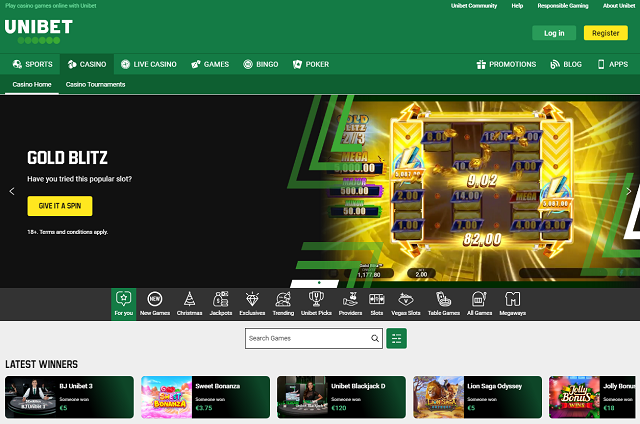Open the Promotions page
Screen dimensions: 640x424
pyautogui.click(x=507, y=64)
